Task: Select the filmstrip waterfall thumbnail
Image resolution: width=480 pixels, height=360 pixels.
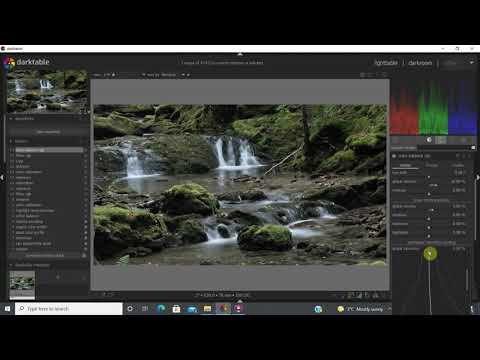Action: click(x=22, y=284)
